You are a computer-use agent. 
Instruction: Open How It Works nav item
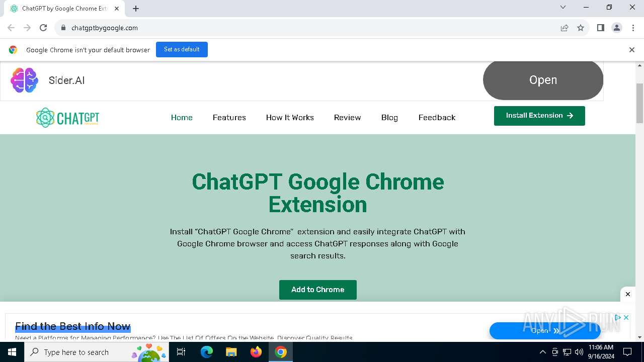pos(290,118)
